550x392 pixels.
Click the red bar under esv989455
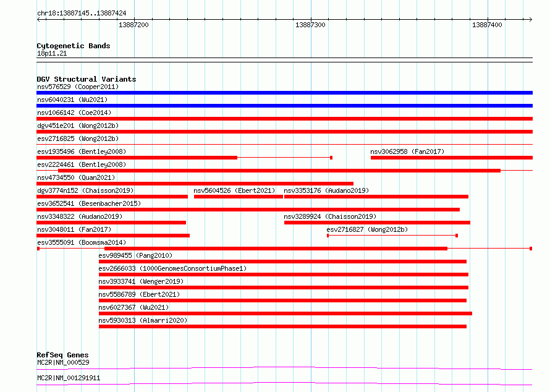(282, 262)
